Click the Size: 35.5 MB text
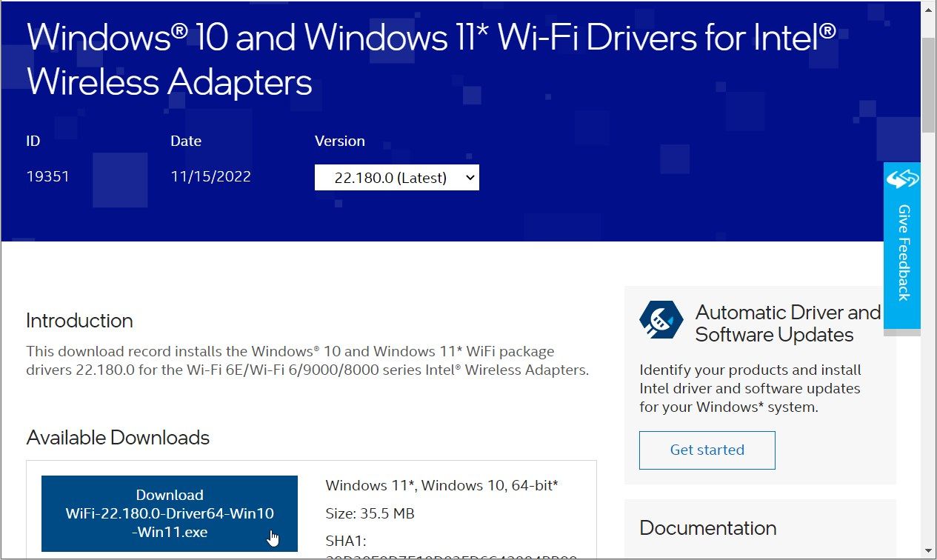The width and height of the screenshot is (937, 560). click(370, 513)
